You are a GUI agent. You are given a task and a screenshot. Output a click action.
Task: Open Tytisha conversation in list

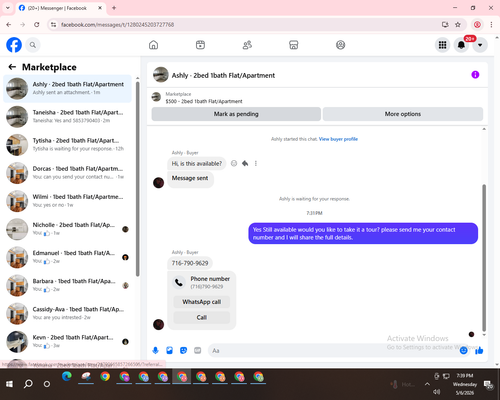67,145
